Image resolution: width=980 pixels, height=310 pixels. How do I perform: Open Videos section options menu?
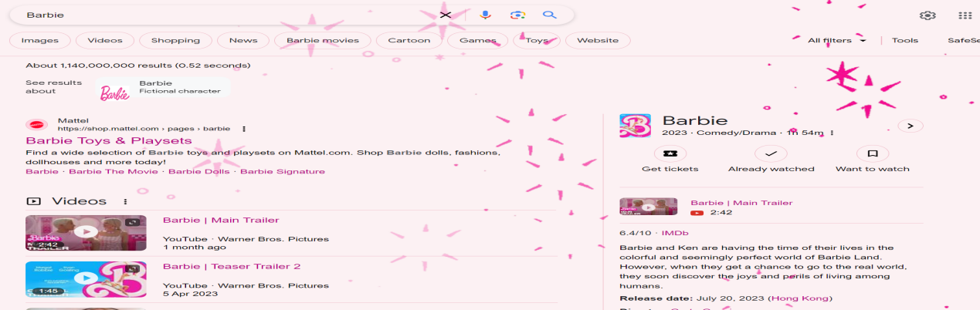point(125,201)
